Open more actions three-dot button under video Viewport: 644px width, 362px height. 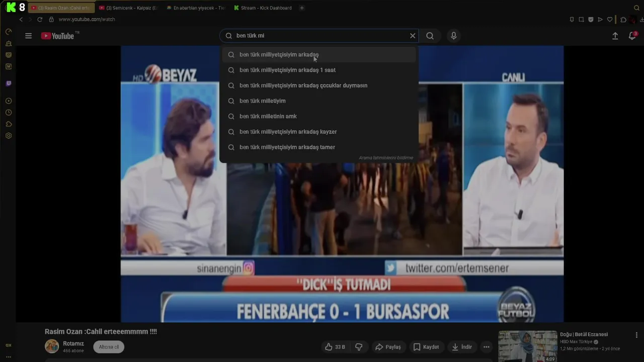coord(486,347)
